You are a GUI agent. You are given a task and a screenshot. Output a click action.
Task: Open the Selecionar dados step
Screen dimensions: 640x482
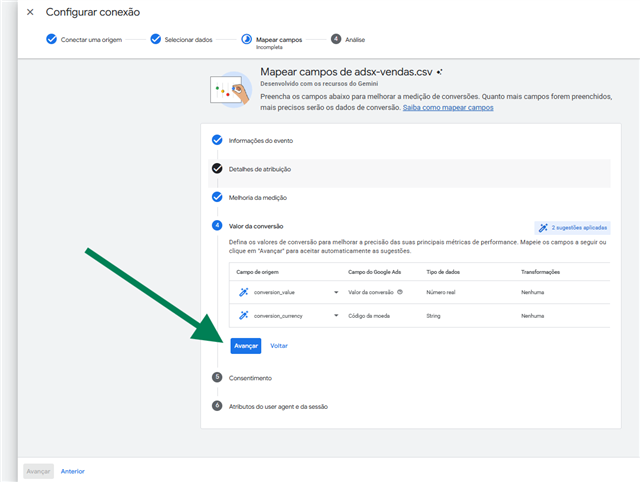[x=182, y=40]
